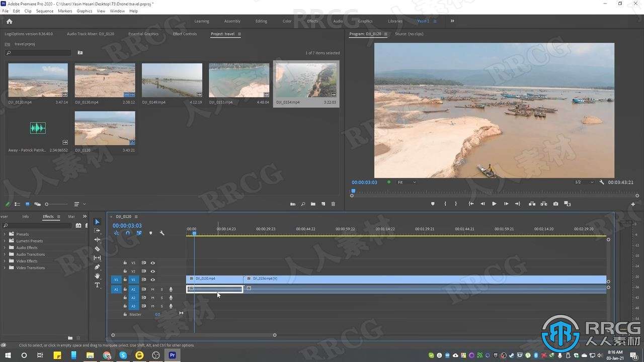Create new custom bin in Effects panel
The image size is (644, 362).
70,338
